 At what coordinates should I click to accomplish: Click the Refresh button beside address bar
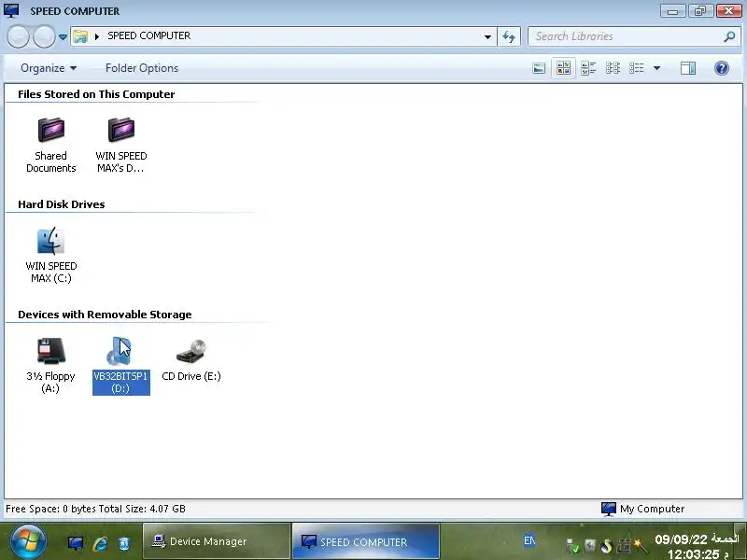(508, 36)
